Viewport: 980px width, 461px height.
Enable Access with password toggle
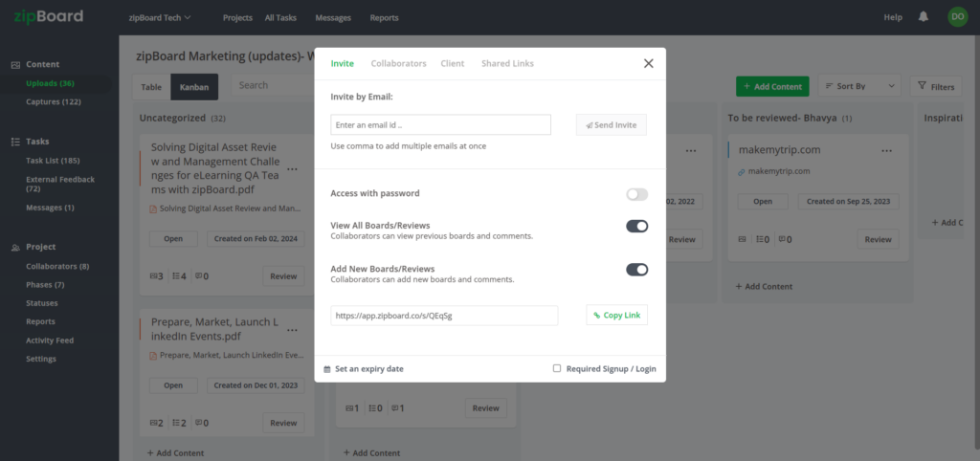[636, 194]
